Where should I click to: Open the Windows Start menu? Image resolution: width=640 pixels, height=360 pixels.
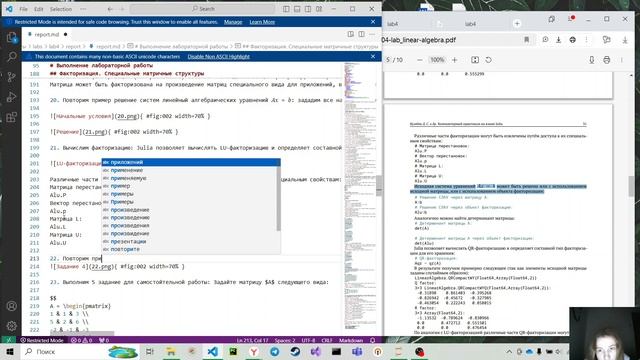pyautogui.click(x=10, y=351)
